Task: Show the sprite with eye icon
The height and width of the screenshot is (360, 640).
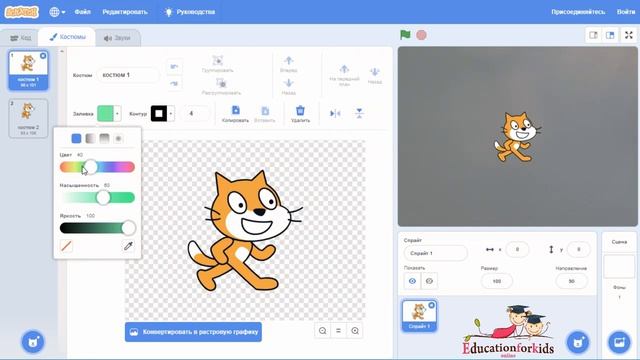Action: pos(412,281)
